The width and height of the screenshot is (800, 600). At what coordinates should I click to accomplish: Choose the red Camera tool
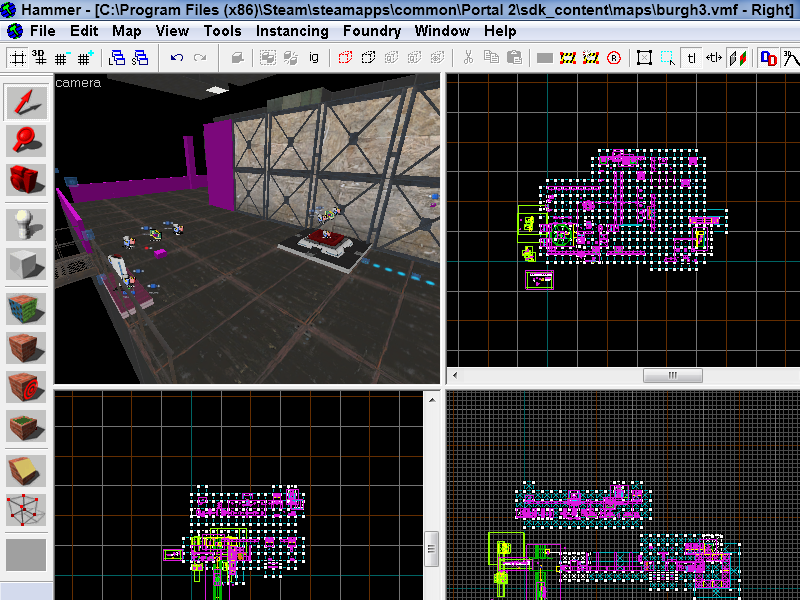point(26,179)
